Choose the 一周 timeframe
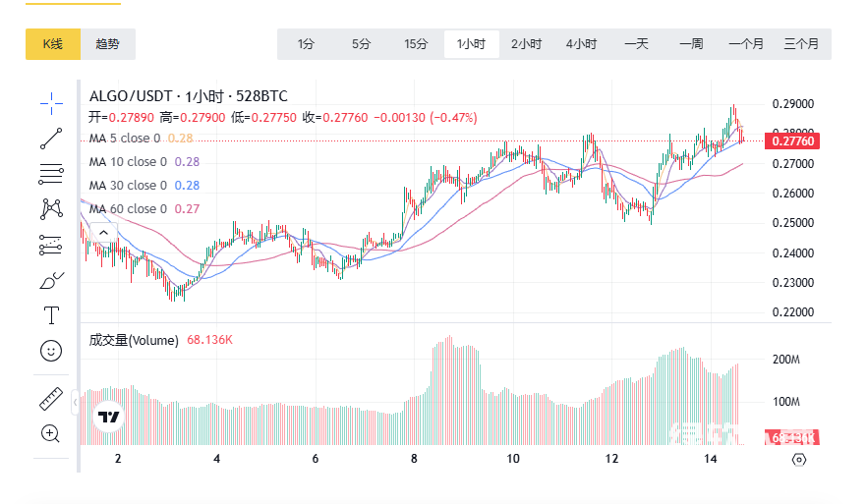 (x=691, y=44)
